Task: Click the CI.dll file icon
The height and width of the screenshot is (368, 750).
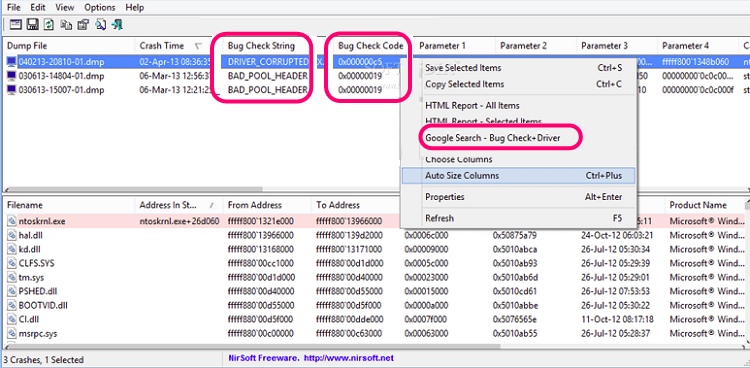Action: (12, 320)
